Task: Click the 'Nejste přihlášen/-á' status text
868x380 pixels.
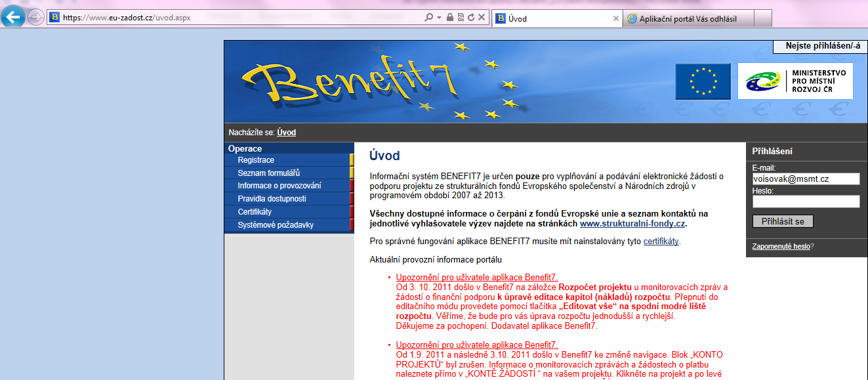Action: pyautogui.click(x=822, y=46)
